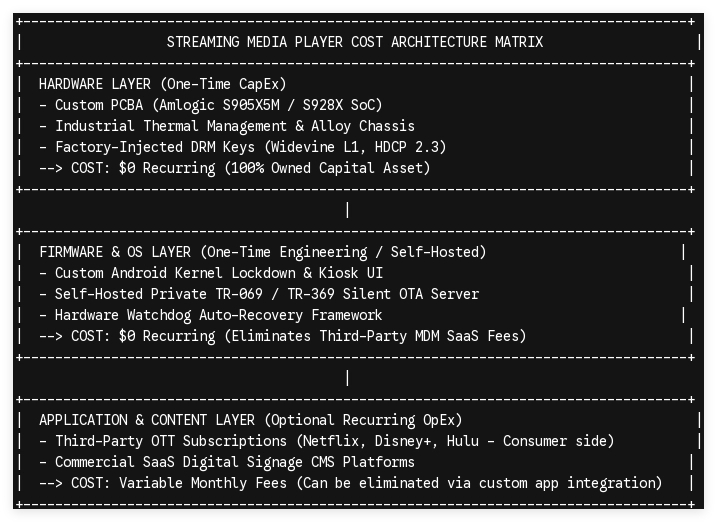Click the STREAMING MEDIA PLAYER COST ARCHITECTURE MATRIX title
Viewport: 717px width, 522px height.
(x=354, y=42)
